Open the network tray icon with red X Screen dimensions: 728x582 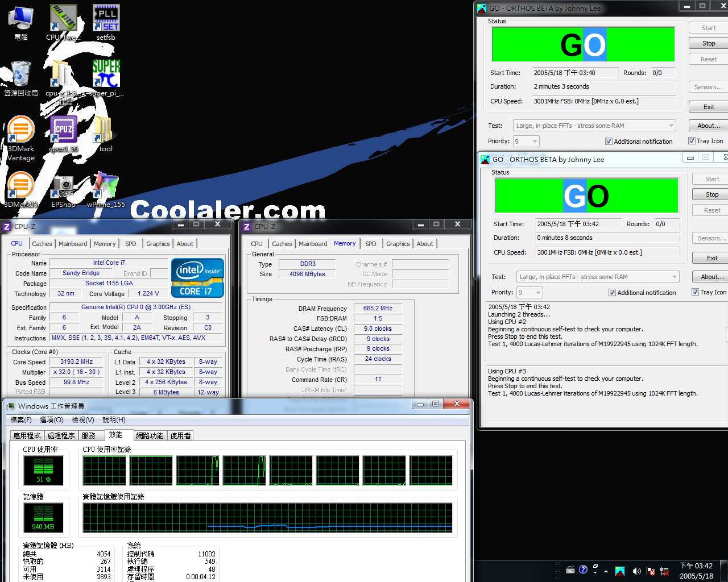click(664, 571)
